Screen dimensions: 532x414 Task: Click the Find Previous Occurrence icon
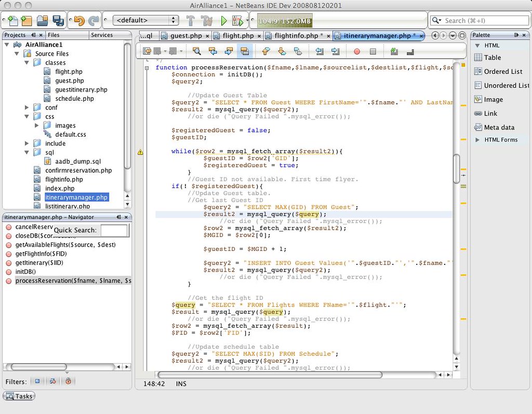pos(212,51)
